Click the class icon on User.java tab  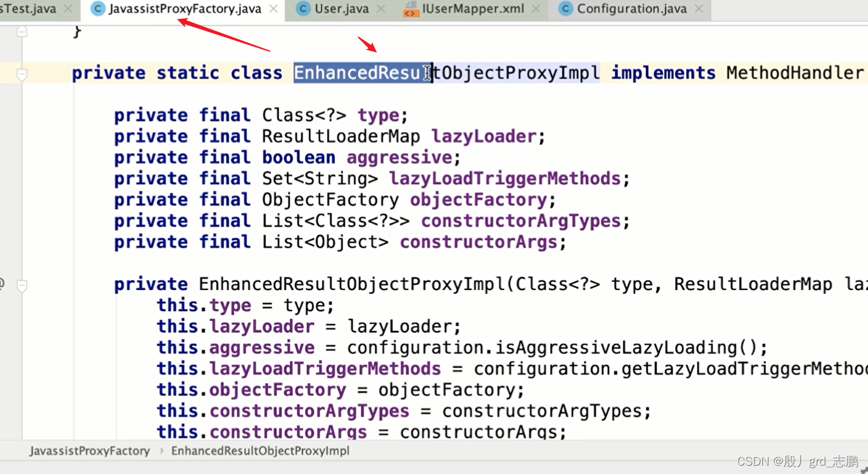[x=303, y=9]
